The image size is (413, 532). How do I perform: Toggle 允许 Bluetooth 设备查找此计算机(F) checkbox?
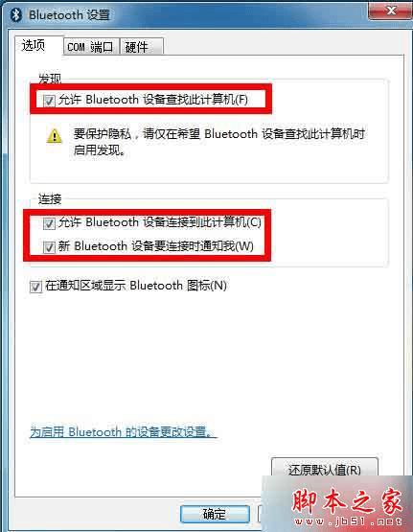pos(49,101)
